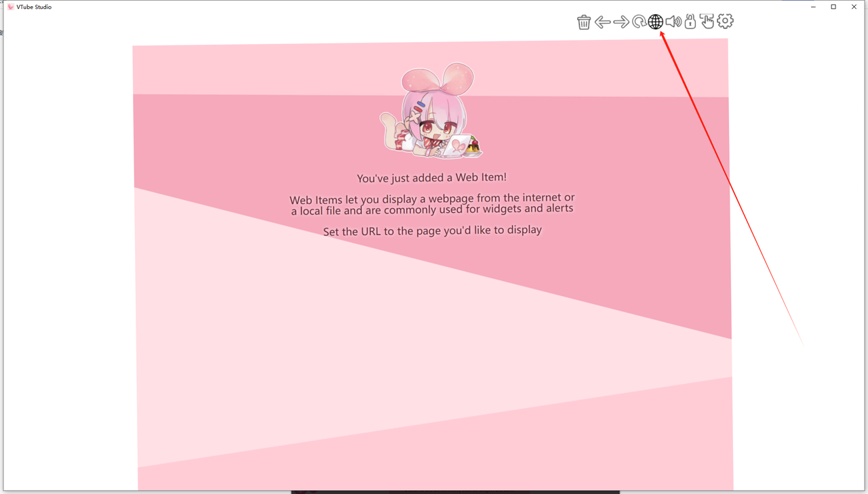Screen dimensions: 868x494
Task: Go back using the left arrow
Action: pos(602,22)
